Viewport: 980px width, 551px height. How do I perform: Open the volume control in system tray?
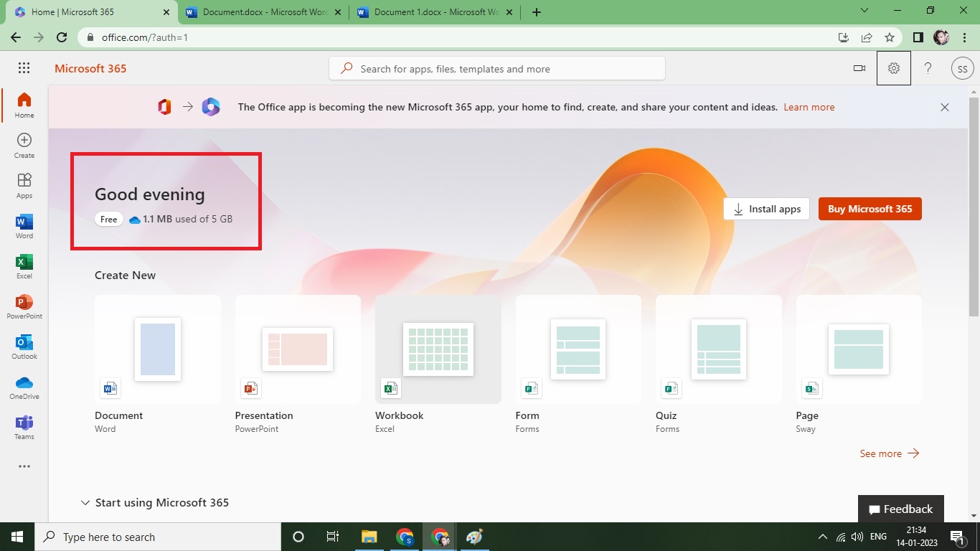(x=858, y=537)
